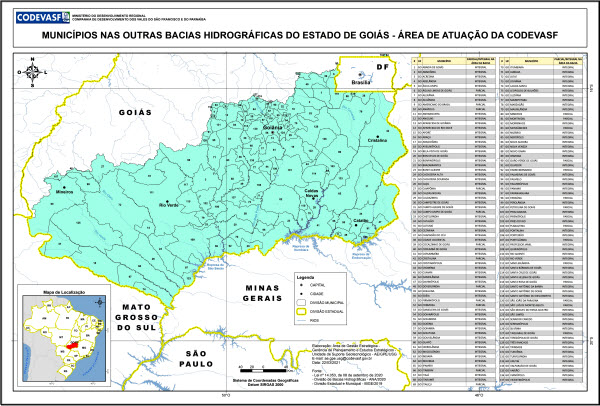The width and height of the screenshot is (600, 406).
Task: Click the CIDADE legend text
Action: (x=318, y=294)
